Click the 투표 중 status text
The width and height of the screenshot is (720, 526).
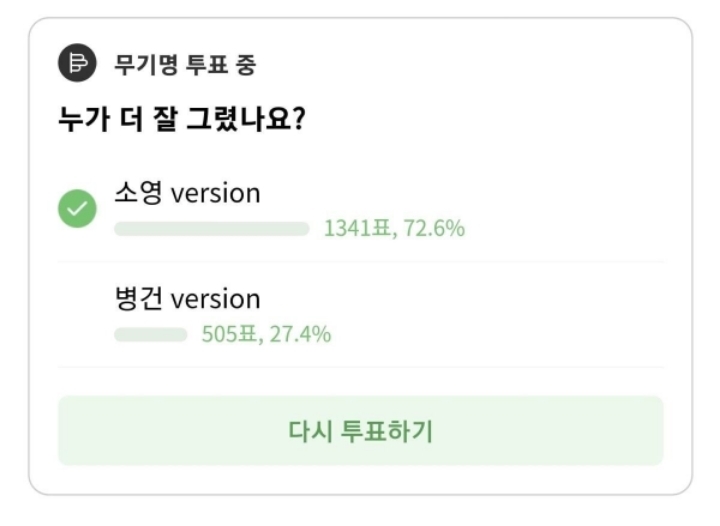(x=217, y=66)
